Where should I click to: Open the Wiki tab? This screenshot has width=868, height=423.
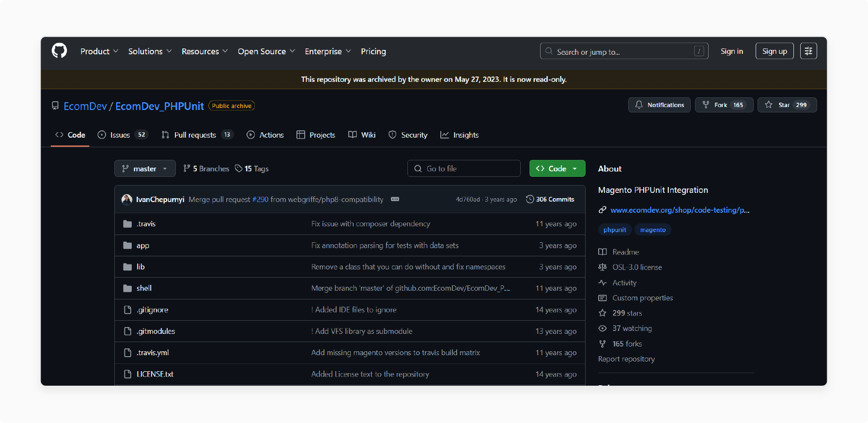362,135
